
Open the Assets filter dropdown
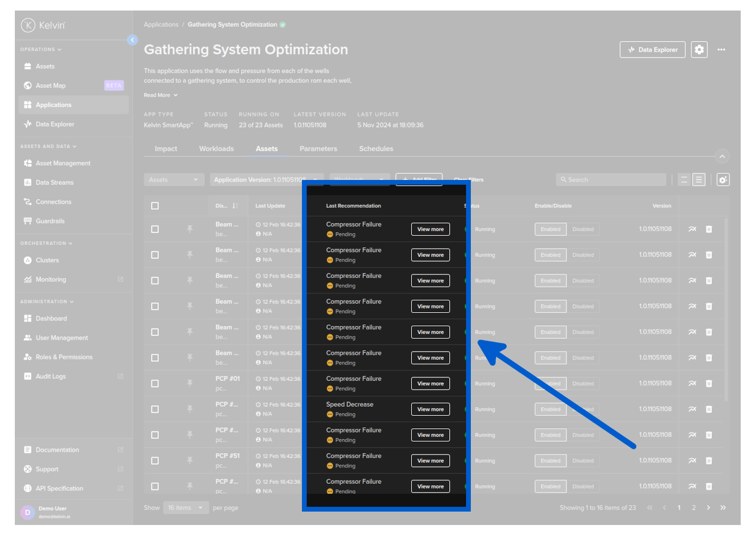click(174, 180)
